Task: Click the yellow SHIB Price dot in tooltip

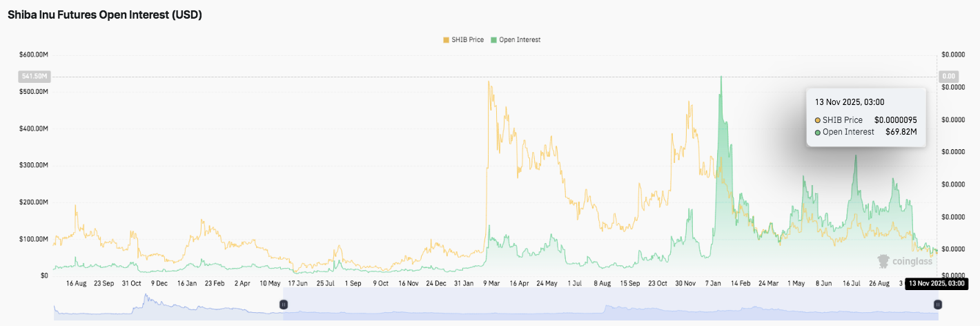Action: tap(818, 120)
